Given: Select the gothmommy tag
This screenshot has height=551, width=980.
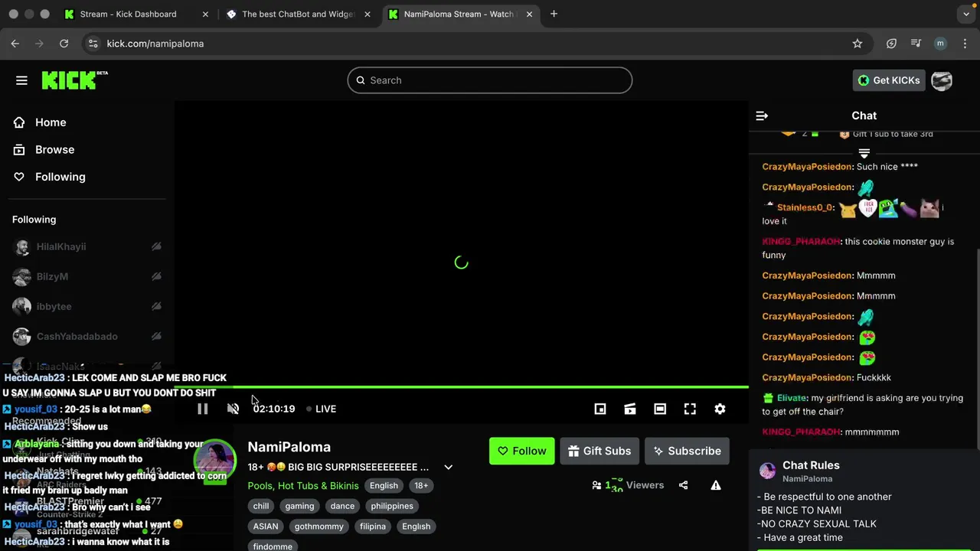Looking at the screenshot, I should 319,527.
